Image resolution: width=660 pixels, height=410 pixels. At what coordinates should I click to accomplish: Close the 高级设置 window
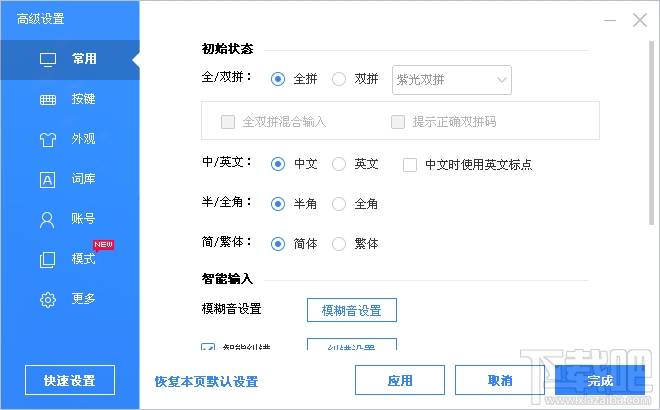pyautogui.click(x=640, y=20)
